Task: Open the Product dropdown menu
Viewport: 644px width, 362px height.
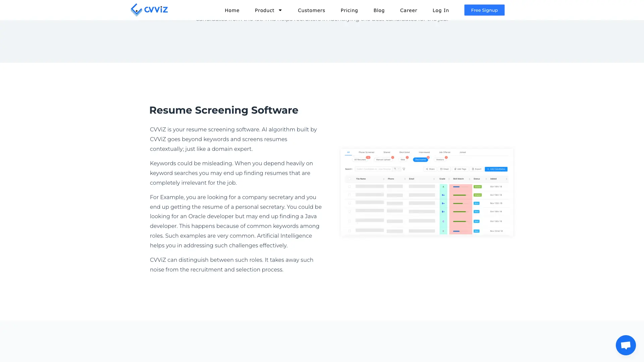Action: [268, 10]
